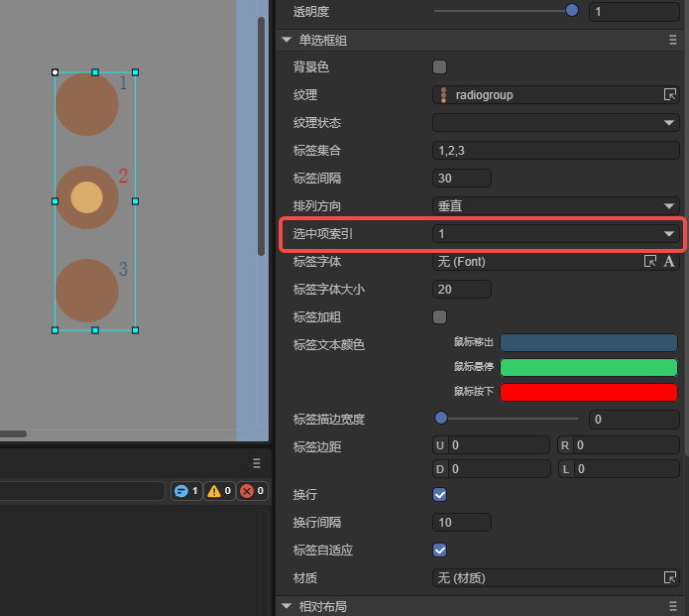Image resolution: width=689 pixels, height=616 pixels.
Task: Open the 单选框组 component options menu
Action: click(x=673, y=41)
